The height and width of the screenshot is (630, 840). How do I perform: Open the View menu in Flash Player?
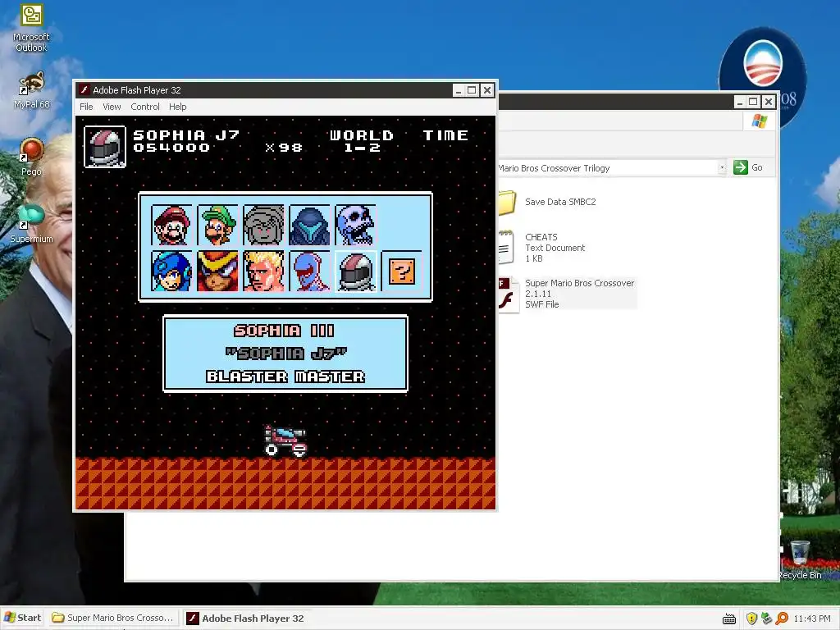coord(112,107)
